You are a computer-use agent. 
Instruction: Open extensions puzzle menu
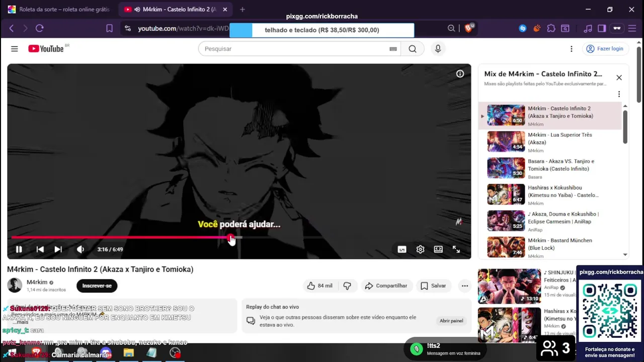tap(551, 28)
